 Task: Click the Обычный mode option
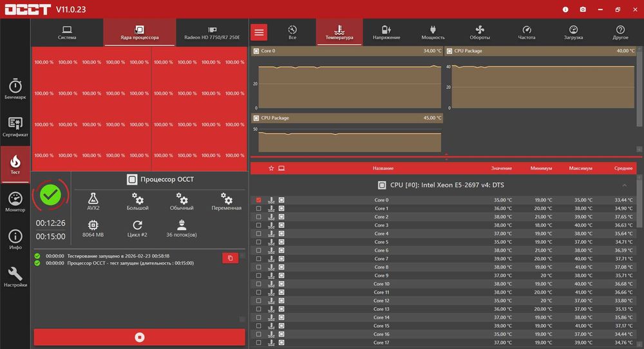[182, 201]
